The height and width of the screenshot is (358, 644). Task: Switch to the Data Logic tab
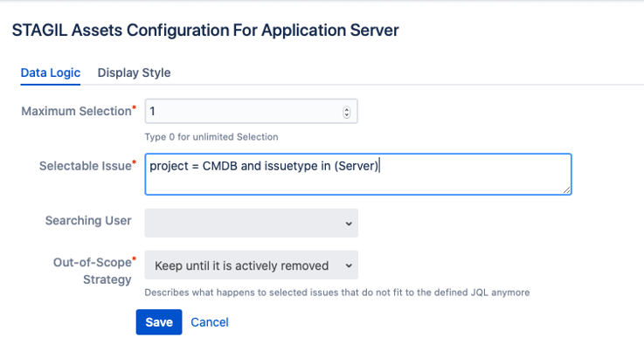51,72
